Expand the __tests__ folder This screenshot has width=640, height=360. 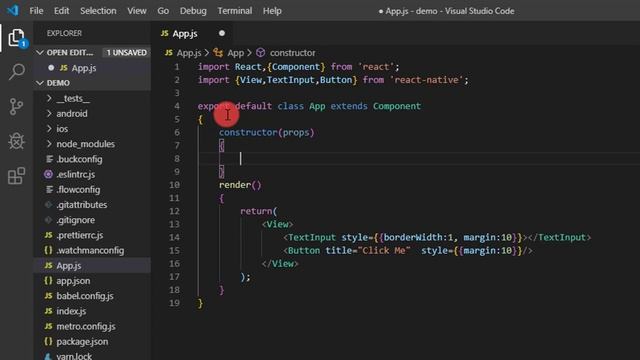[49, 98]
